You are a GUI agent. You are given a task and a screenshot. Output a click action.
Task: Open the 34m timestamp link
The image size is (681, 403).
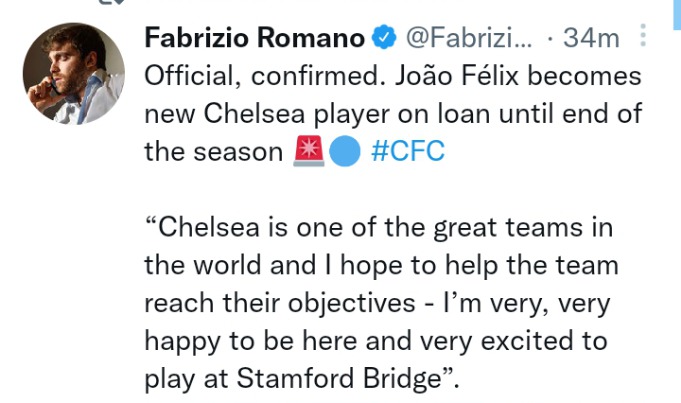591,38
